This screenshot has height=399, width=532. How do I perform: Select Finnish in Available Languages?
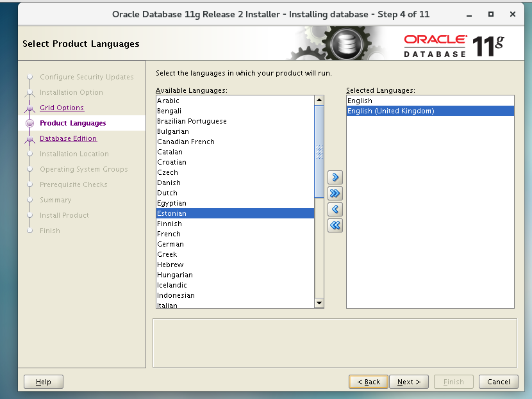point(235,224)
